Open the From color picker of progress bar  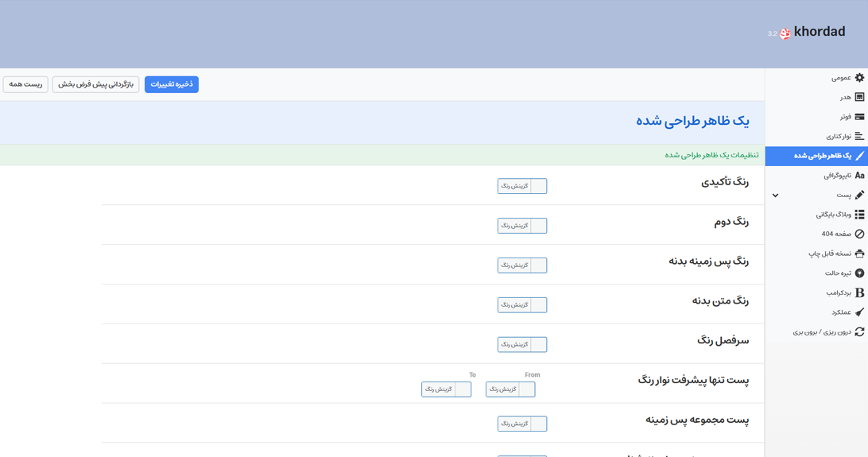click(510, 389)
